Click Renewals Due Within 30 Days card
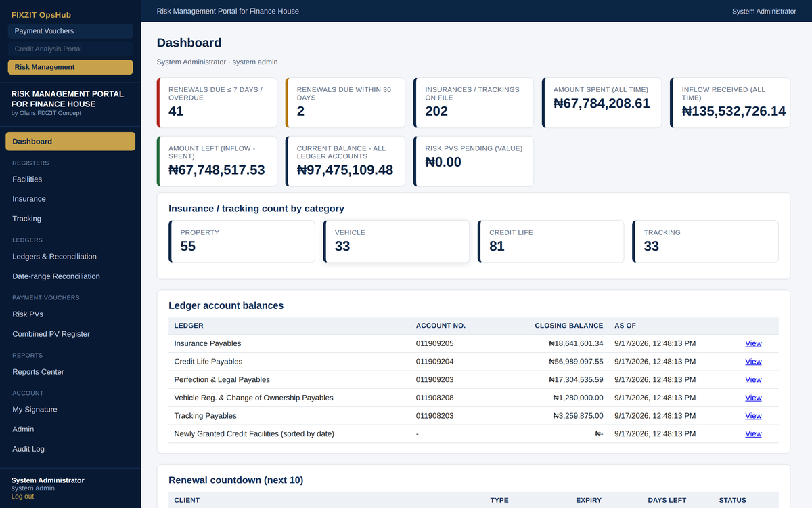Screen dimensions: 812x508 click(345, 102)
